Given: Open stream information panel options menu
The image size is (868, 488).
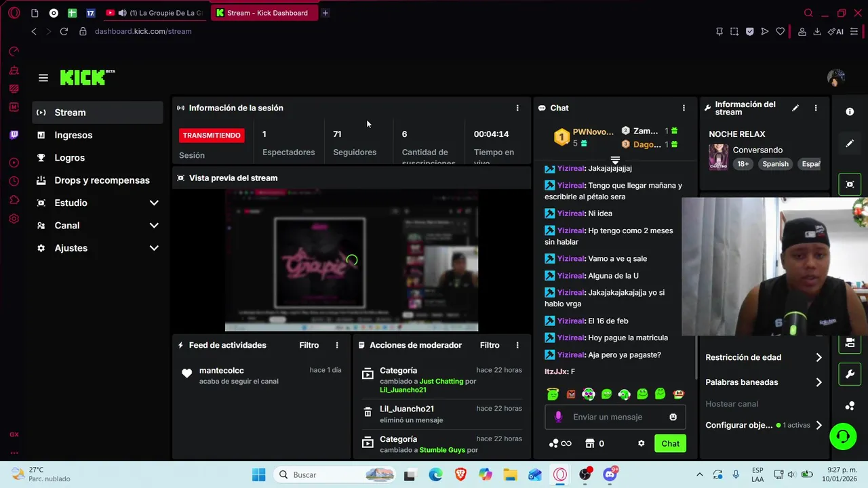Looking at the screenshot, I should pyautogui.click(x=816, y=108).
